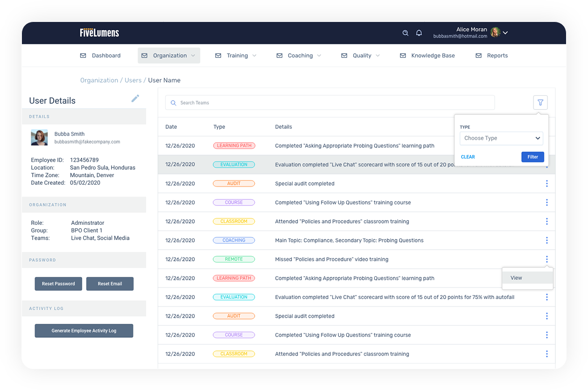Edit user details with pencil icon
This screenshot has height=390, width=588.
135,98
